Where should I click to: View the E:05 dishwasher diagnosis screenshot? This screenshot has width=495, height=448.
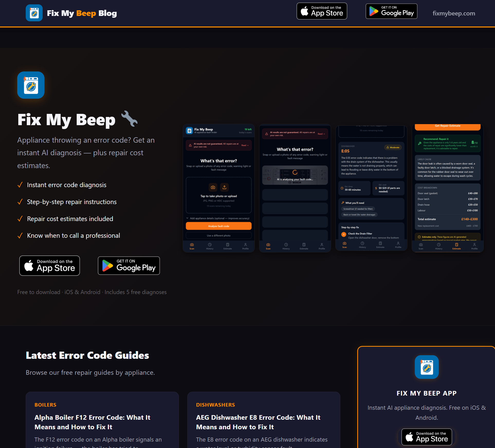coord(371,188)
